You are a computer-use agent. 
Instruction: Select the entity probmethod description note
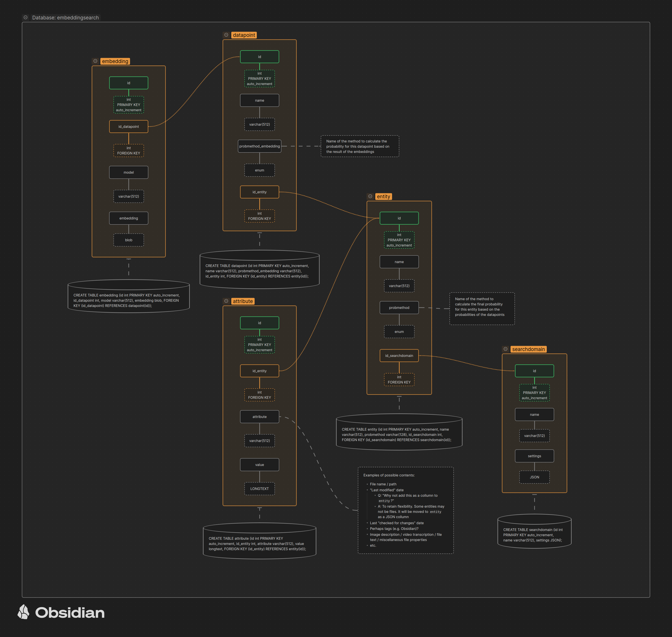482,308
